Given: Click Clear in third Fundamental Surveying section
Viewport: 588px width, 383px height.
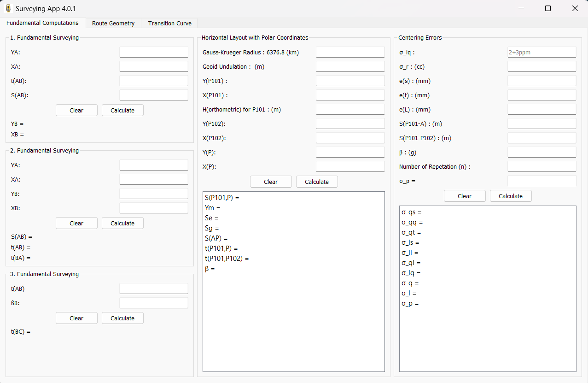Looking at the screenshot, I should pos(76,318).
